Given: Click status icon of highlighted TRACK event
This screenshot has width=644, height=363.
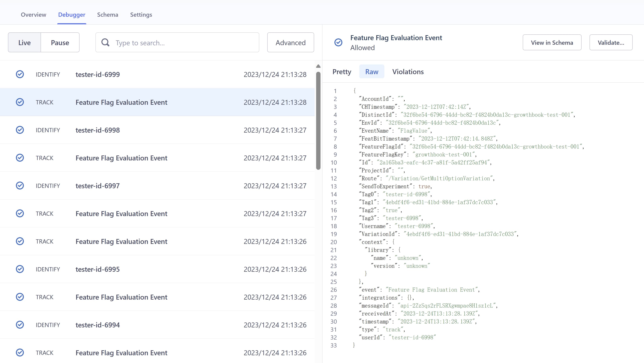Looking at the screenshot, I should coord(20,102).
